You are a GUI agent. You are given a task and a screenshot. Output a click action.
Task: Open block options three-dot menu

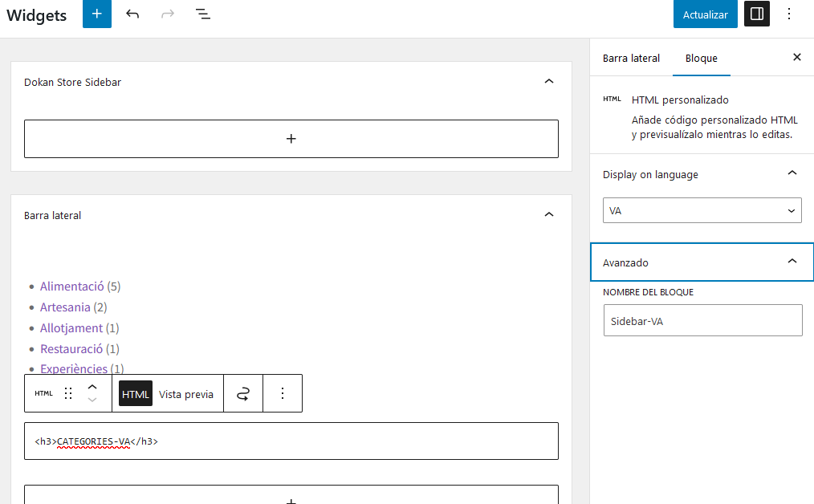[283, 393]
